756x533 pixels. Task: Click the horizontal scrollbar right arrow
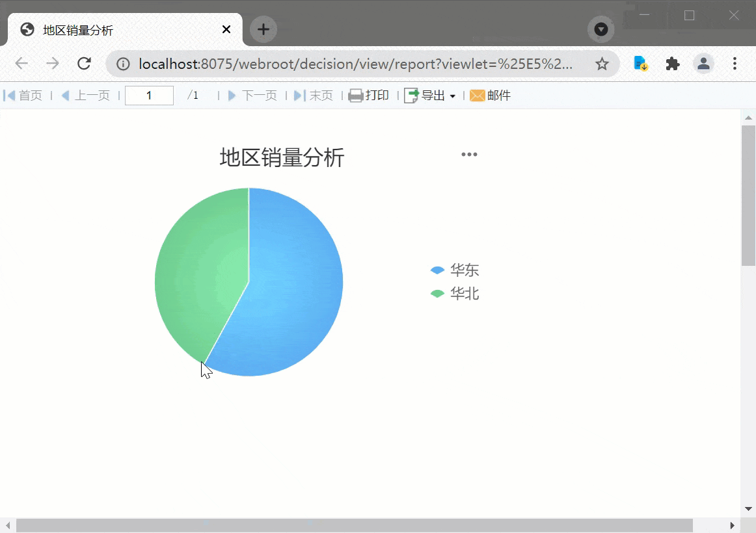(733, 525)
